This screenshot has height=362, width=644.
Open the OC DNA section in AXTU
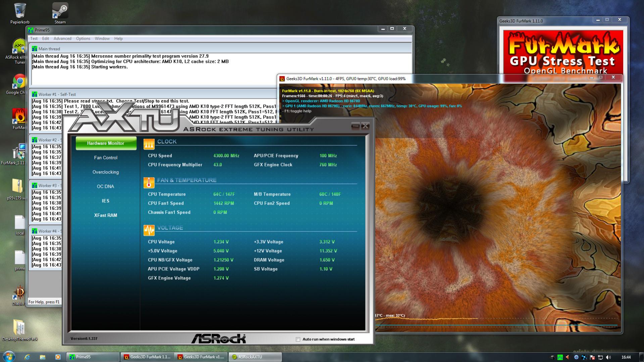point(106,187)
